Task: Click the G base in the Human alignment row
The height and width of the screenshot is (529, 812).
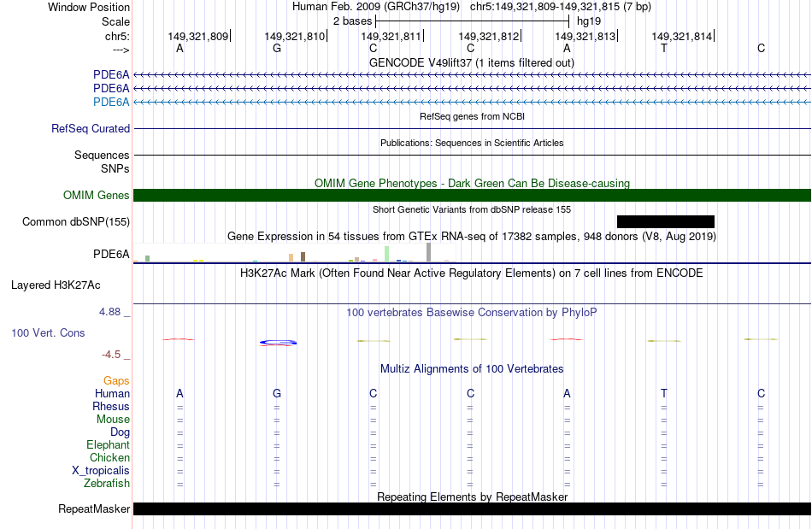Action: [277, 393]
